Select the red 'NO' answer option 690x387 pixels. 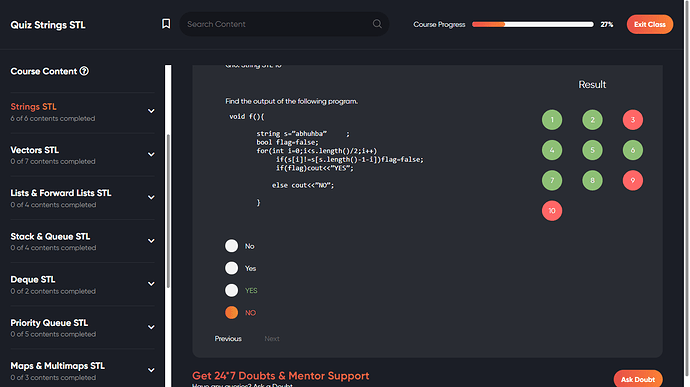tap(231, 312)
